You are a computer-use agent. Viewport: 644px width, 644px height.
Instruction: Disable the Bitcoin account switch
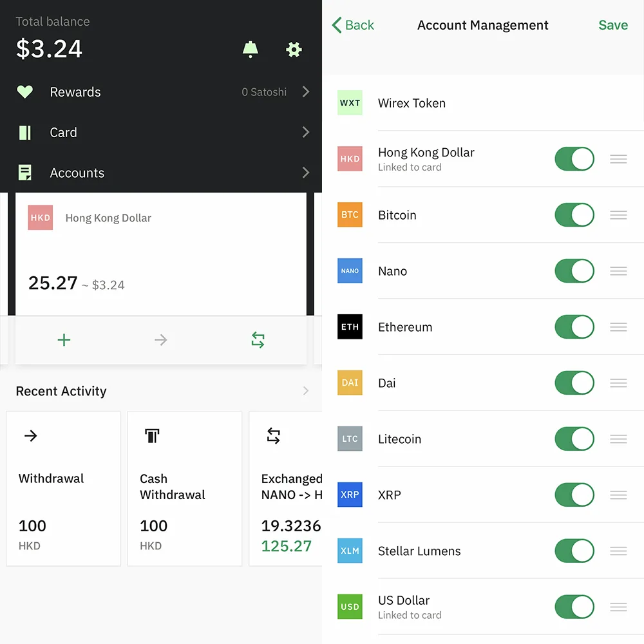coord(574,215)
